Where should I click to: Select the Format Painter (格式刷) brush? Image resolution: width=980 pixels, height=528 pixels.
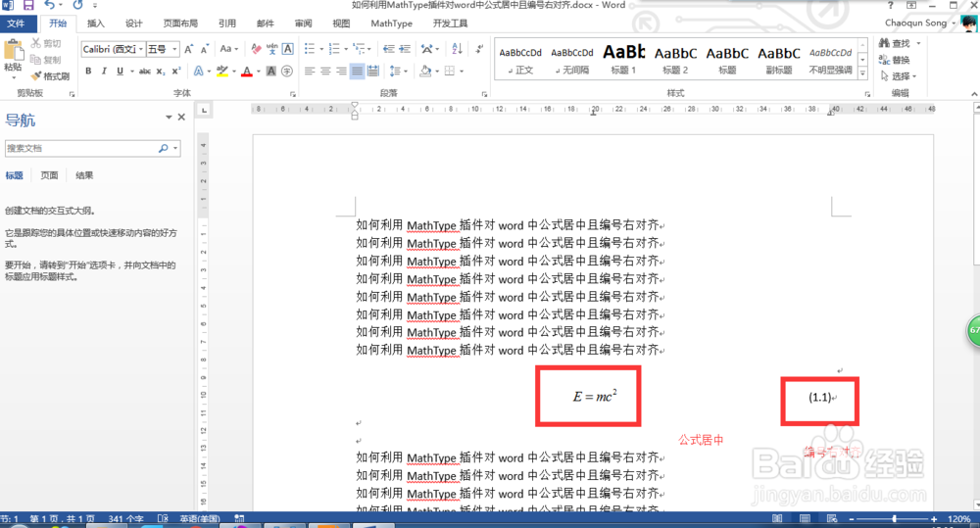36,75
